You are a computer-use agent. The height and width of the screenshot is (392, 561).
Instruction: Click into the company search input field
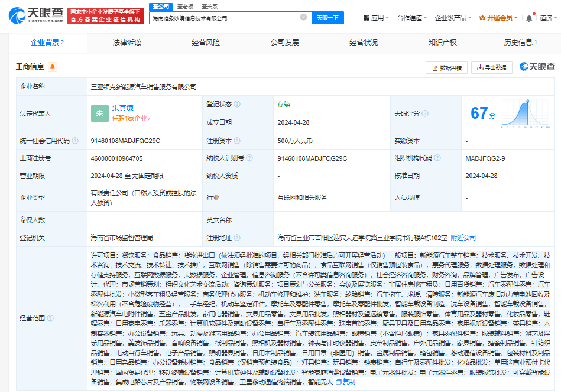[225, 18]
